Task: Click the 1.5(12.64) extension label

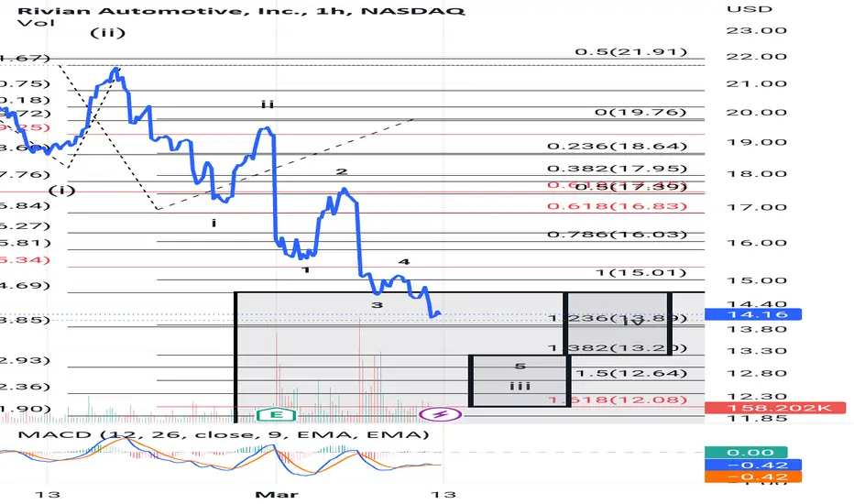Action: coord(631,373)
